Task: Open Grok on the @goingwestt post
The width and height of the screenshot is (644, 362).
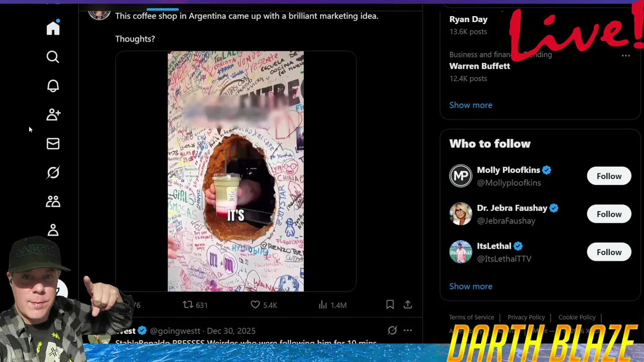Action: pos(392,330)
